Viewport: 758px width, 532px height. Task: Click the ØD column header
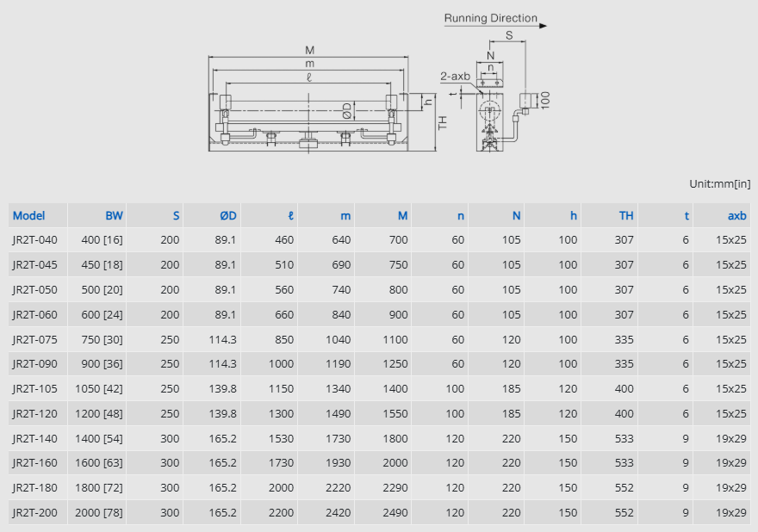click(x=227, y=215)
